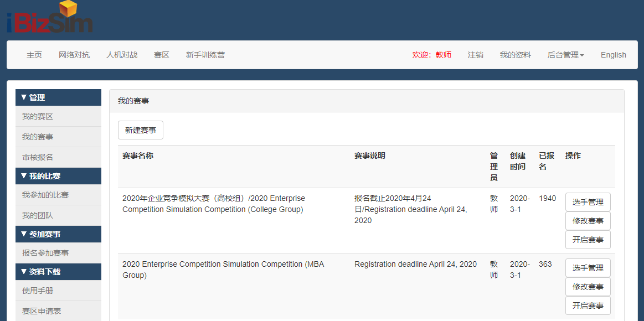Open 新手训练营 in the navigation bar
The height and width of the screenshot is (321, 644).
(205, 55)
